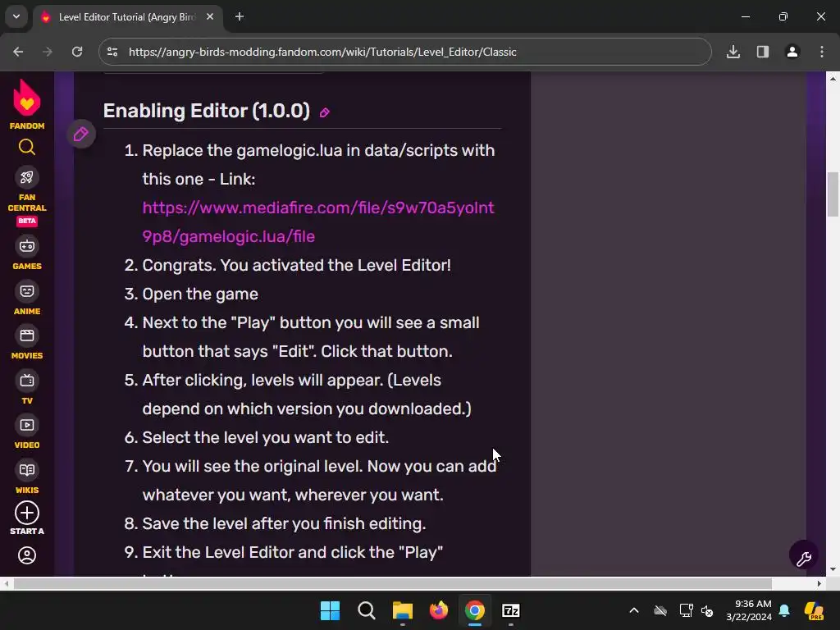Open Firefox from the taskbar
This screenshot has height=630, width=840.
(x=439, y=610)
